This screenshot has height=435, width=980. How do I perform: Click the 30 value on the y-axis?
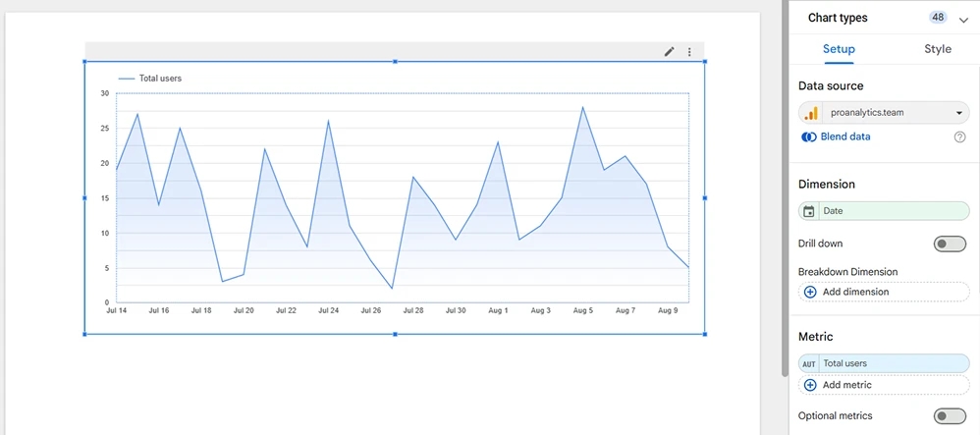(x=104, y=93)
